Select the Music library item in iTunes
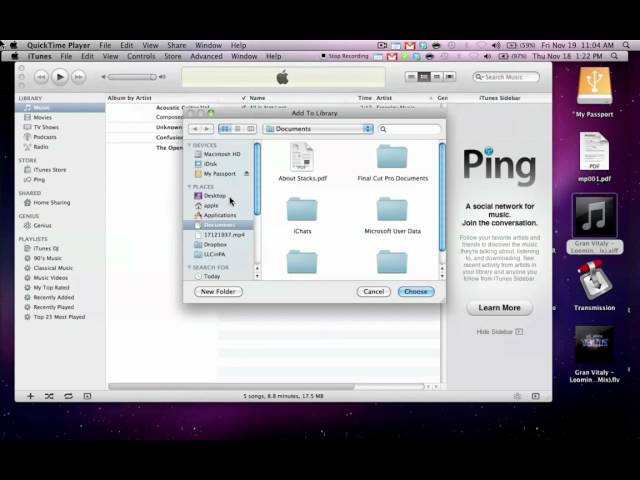This screenshot has height=480, width=640. coord(60,108)
